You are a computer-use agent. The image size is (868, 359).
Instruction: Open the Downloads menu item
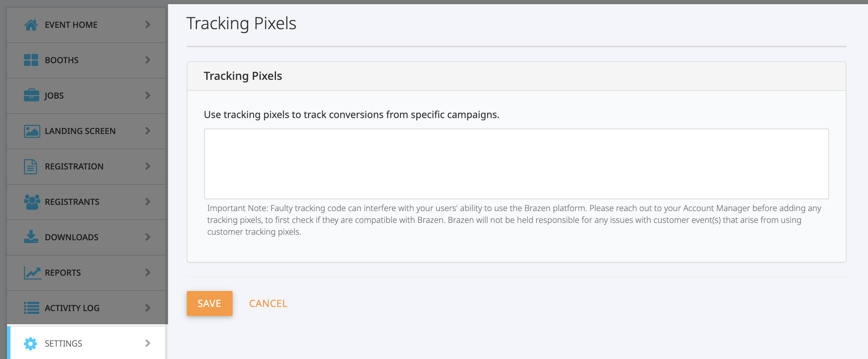(86, 237)
